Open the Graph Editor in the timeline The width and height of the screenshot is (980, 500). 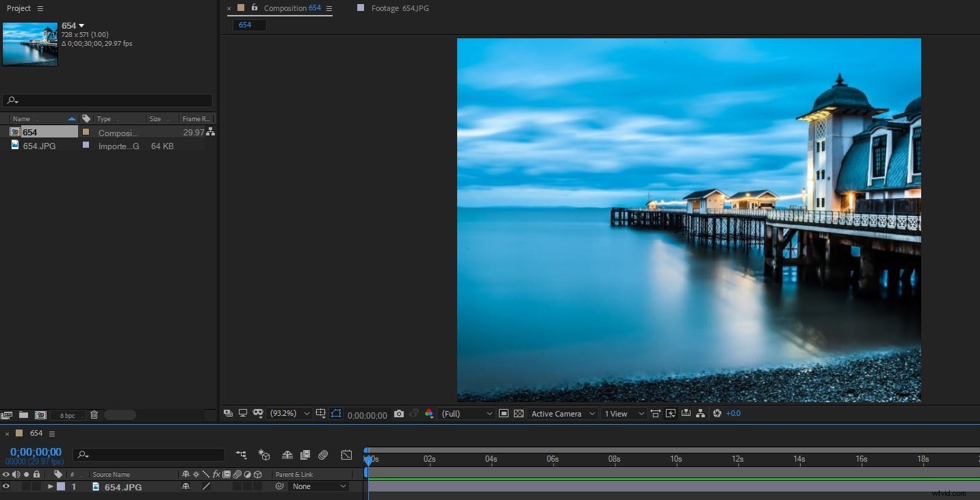[x=346, y=454]
